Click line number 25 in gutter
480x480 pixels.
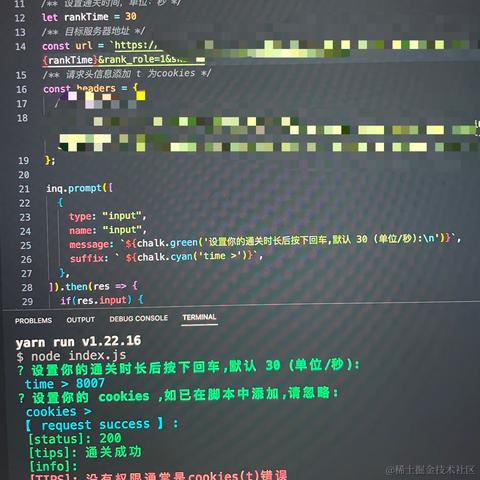[x=26, y=245]
